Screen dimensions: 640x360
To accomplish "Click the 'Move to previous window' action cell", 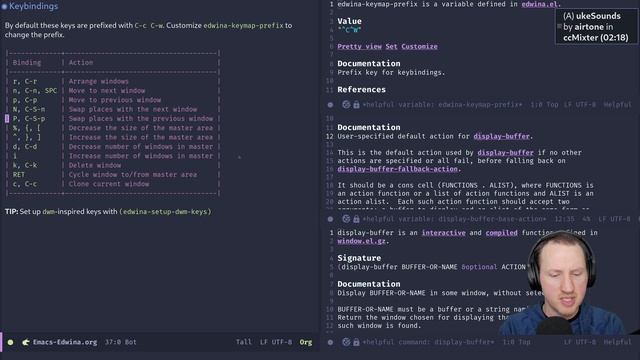I will tap(115, 100).
